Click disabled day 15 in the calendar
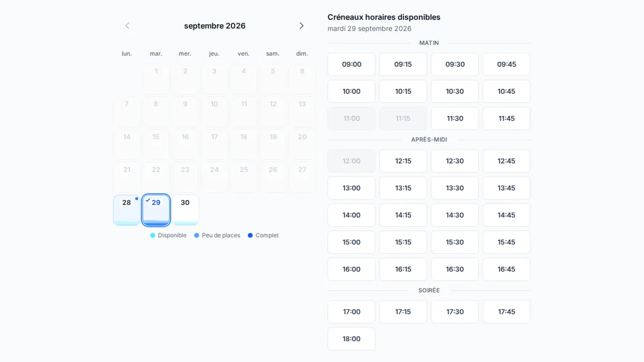 [156, 145]
